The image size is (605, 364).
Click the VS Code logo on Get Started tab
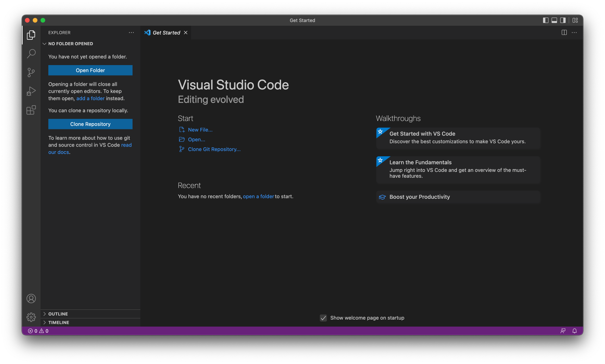coord(147,33)
